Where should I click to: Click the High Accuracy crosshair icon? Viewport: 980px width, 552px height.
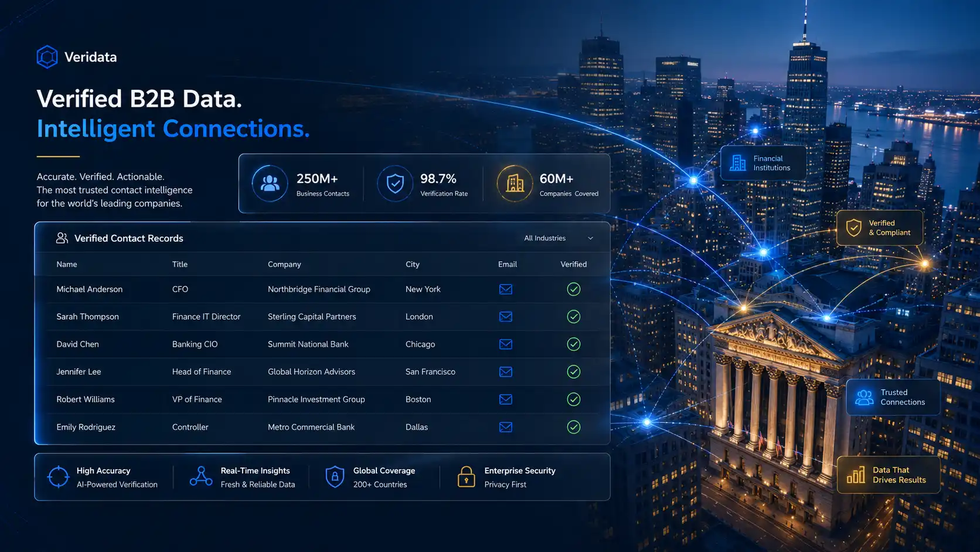point(58,477)
